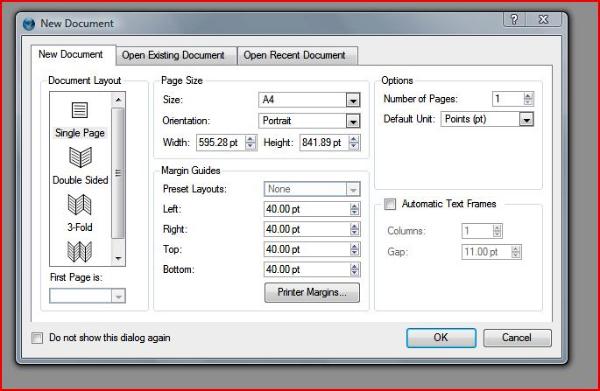The height and width of the screenshot is (391, 600).
Task: Check Do not show this dialog again
Action: (x=37, y=338)
